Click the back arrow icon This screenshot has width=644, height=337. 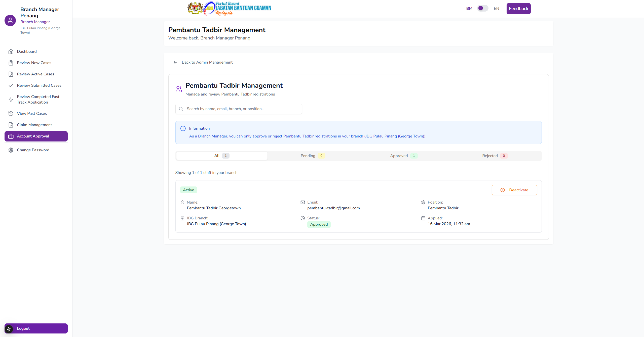coord(175,62)
